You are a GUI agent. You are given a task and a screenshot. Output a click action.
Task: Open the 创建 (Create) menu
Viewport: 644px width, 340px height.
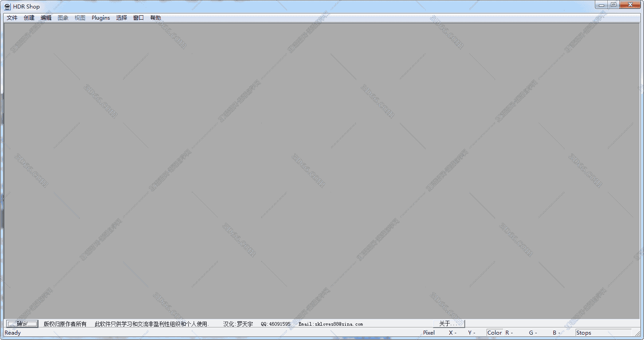(29, 18)
